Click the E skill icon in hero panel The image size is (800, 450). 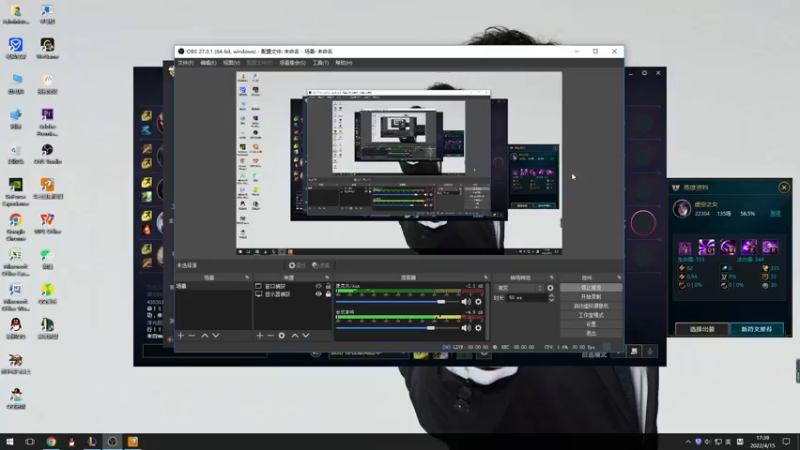[x=749, y=247]
